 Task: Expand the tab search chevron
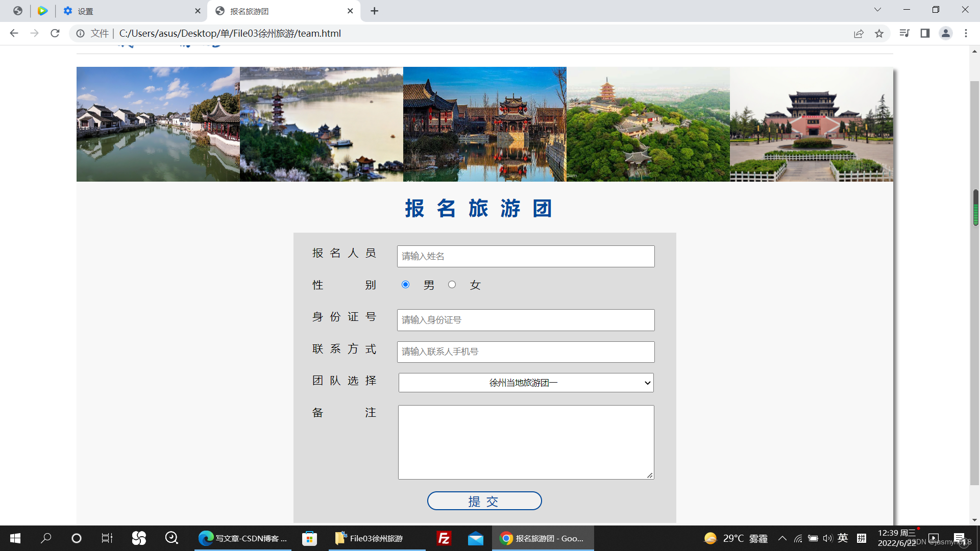[877, 10]
